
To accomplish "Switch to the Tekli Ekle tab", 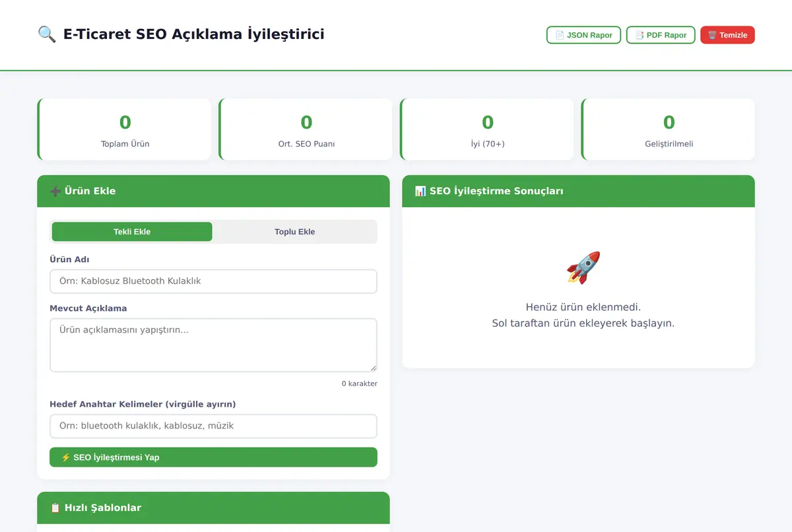I will point(132,232).
